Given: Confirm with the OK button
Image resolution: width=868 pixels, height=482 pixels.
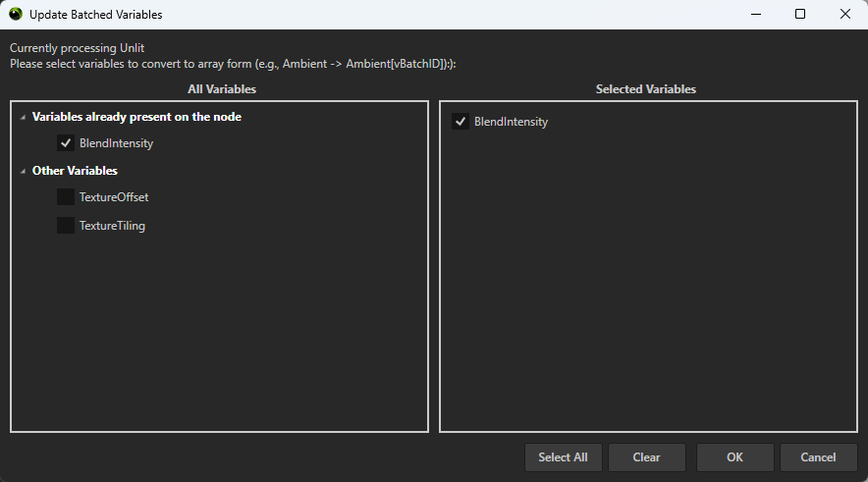Looking at the screenshot, I should [734, 457].
